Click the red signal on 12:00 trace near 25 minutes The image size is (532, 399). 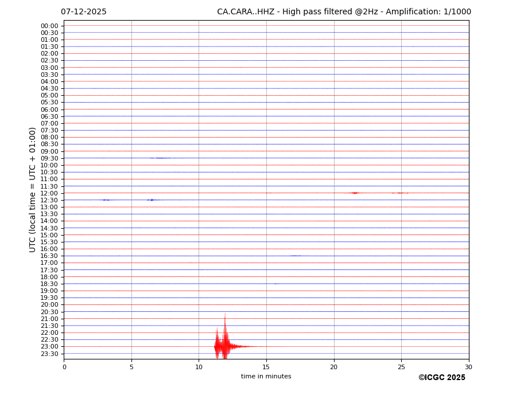point(400,193)
